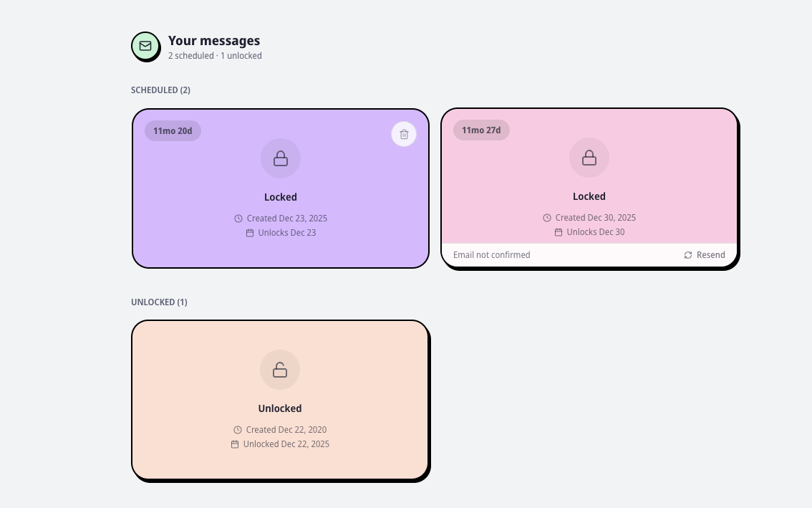This screenshot has height=508, width=812.
Task: Click the lock icon on the purple card
Action: [280, 158]
